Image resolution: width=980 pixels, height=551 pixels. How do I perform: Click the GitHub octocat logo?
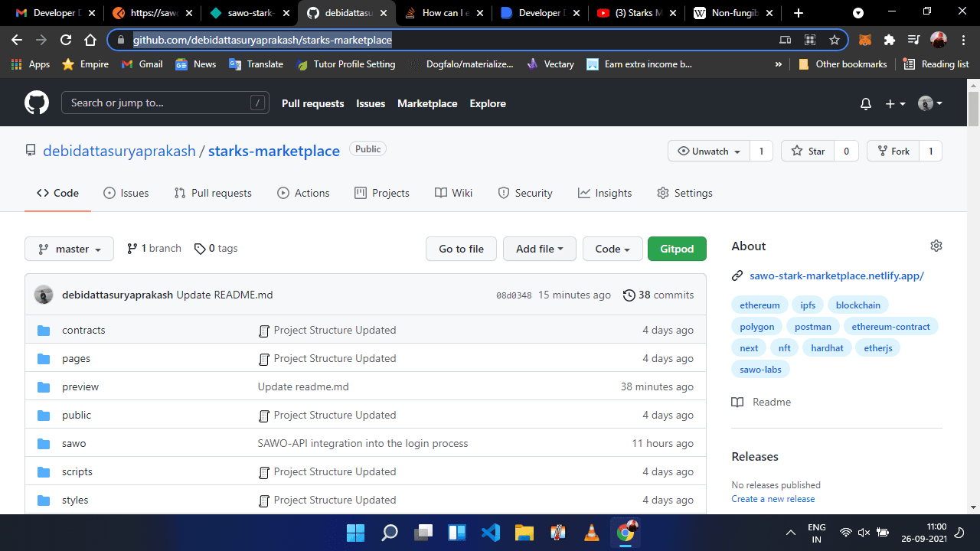[37, 103]
